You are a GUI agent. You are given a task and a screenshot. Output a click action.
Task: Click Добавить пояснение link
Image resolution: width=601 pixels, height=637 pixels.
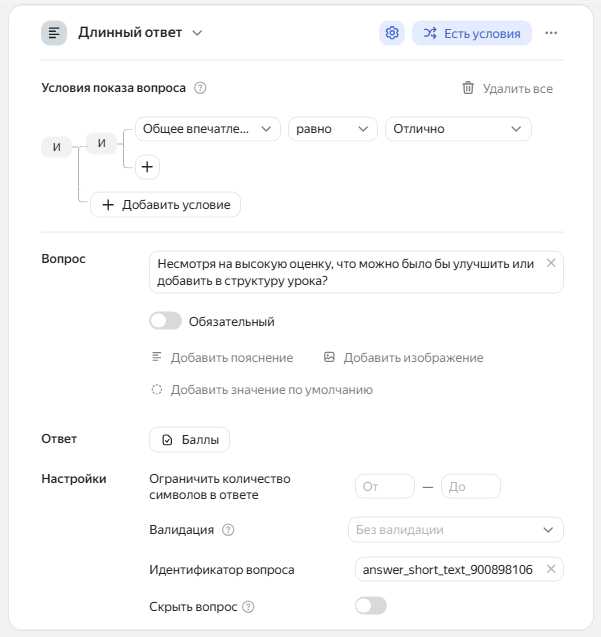tap(222, 358)
